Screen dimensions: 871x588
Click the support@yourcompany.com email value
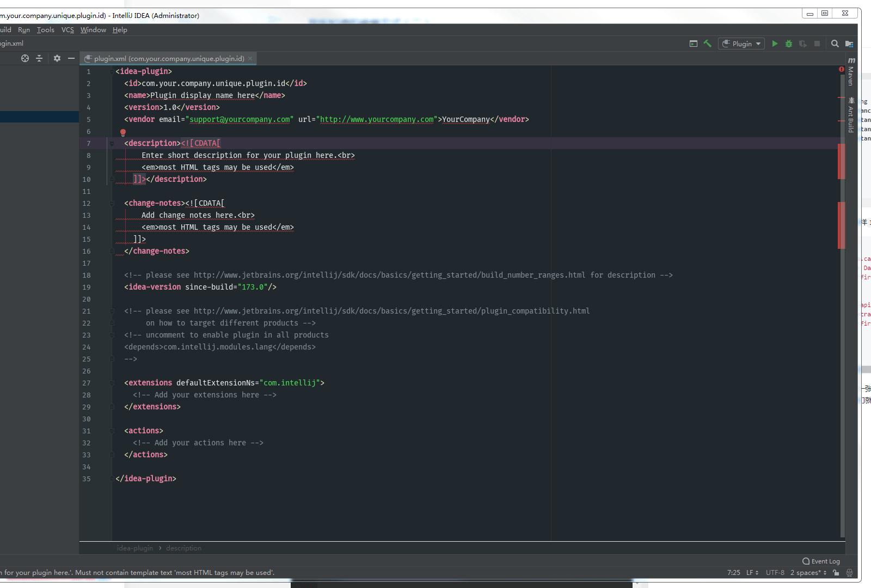240,119
